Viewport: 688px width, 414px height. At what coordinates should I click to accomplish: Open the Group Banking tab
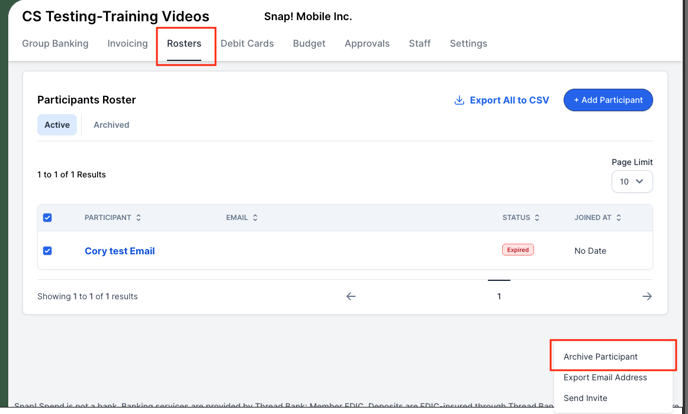click(x=55, y=43)
